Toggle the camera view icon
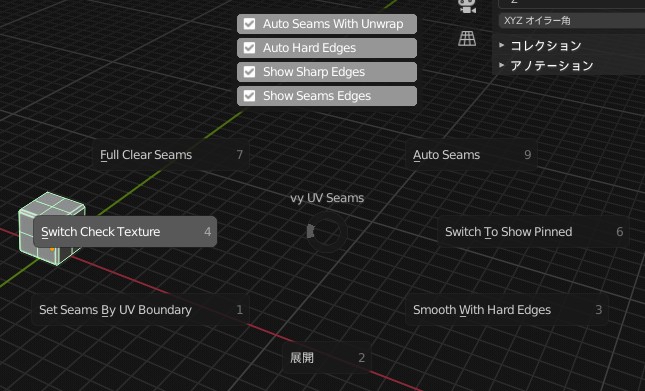Image resolution: width=645 pixels, height=391 pixels. (x=467, y=6)
